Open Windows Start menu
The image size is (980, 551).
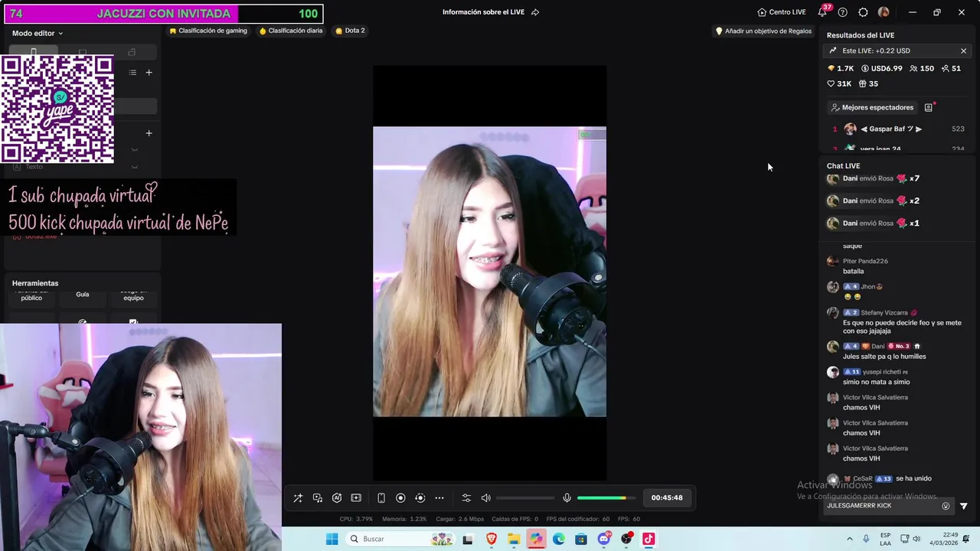click(x=332, y=539)
